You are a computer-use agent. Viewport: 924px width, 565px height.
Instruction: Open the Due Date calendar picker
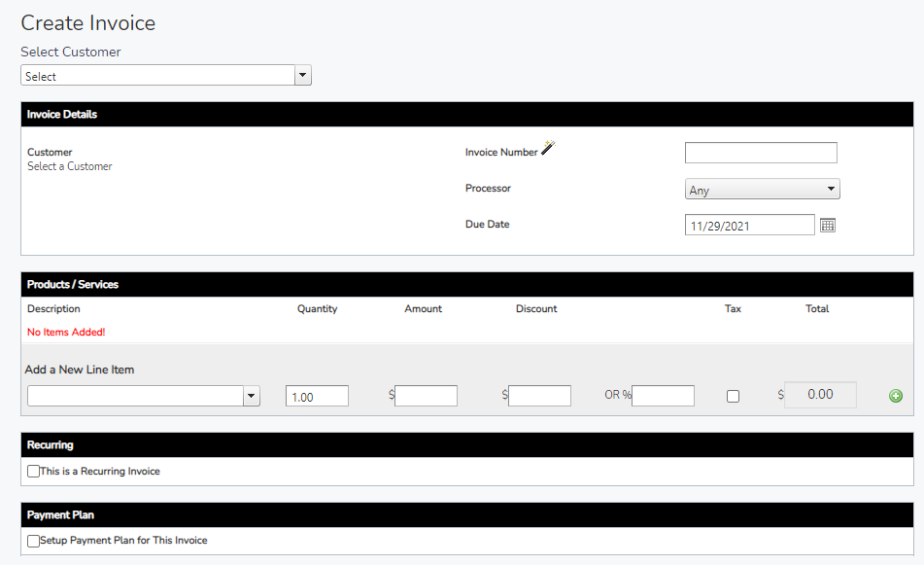pos(828,225)
